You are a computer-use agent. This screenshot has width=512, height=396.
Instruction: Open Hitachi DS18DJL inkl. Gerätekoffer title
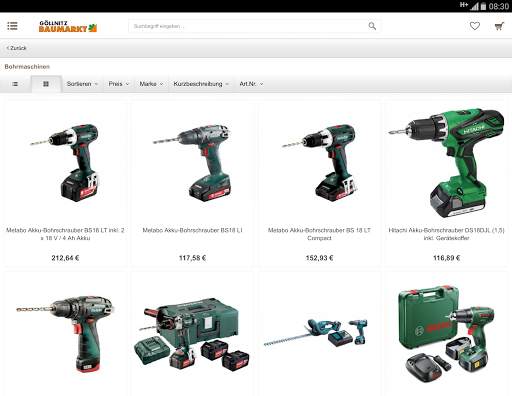click(446, 234)
